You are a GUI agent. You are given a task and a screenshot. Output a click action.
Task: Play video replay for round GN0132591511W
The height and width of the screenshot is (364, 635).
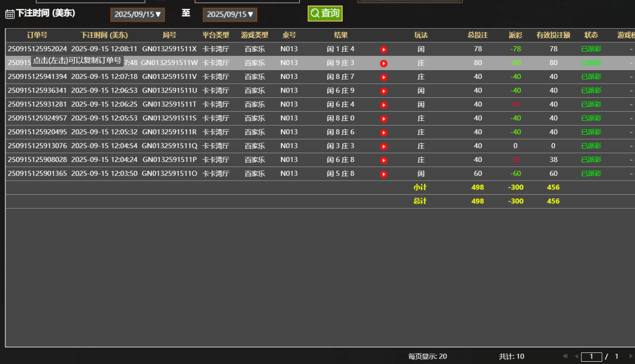point(383,63)
